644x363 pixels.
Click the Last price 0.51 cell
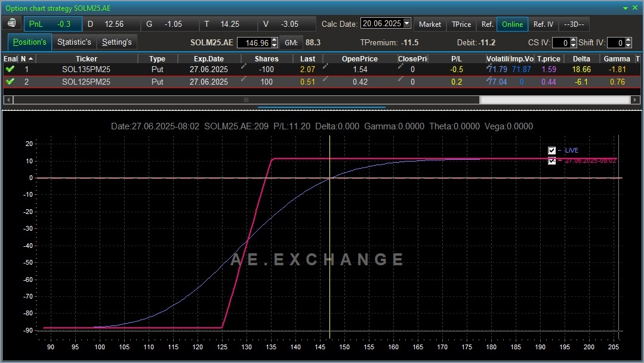point(307,82)
